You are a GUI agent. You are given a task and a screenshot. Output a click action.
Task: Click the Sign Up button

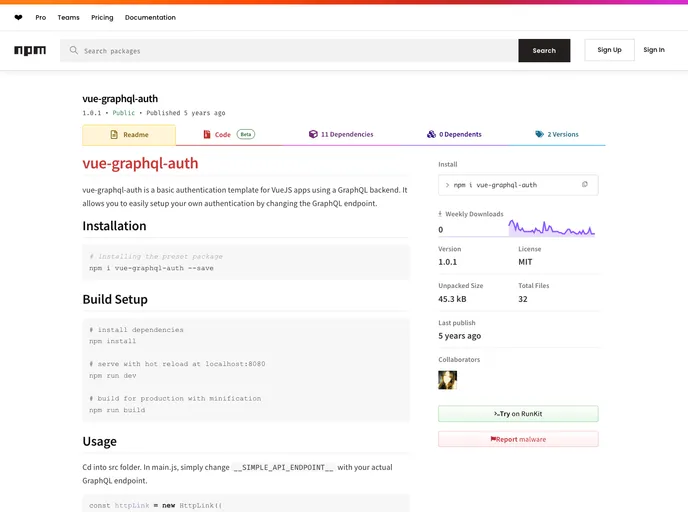click(x=609, y=50)
